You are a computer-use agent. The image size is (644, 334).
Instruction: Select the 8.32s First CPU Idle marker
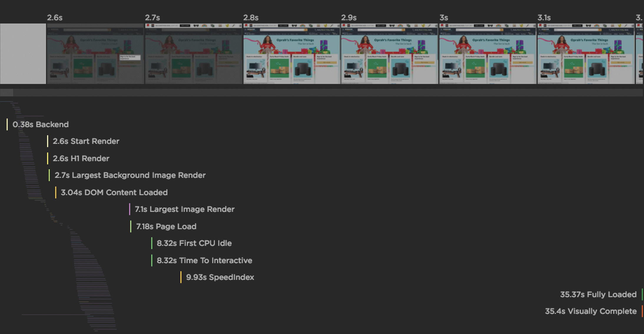coord(194,243)
